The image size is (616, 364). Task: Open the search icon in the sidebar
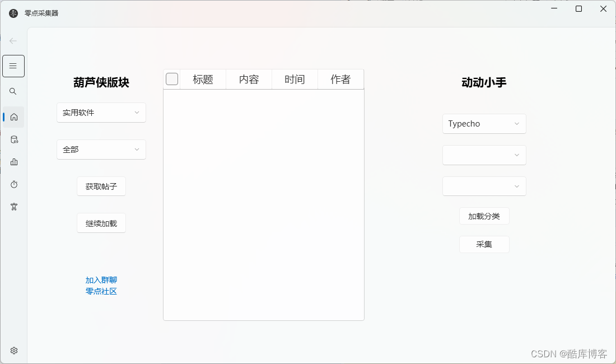(x=13, y=91)
